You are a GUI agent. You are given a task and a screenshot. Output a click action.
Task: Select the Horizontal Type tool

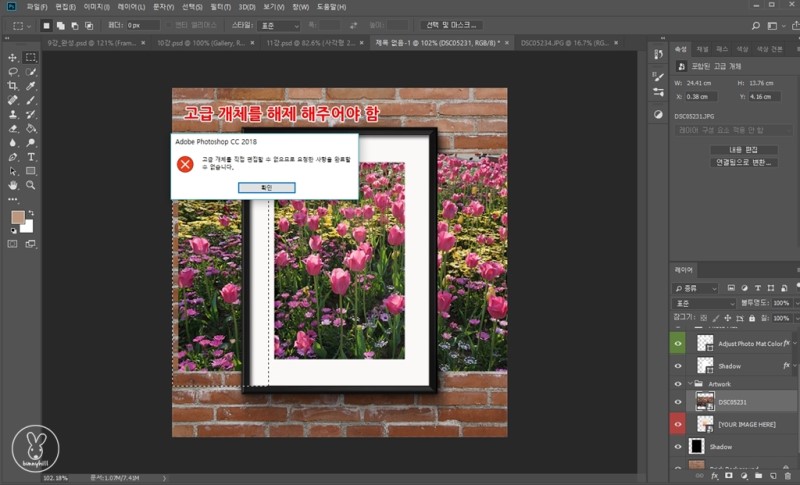tap(31, 157)
